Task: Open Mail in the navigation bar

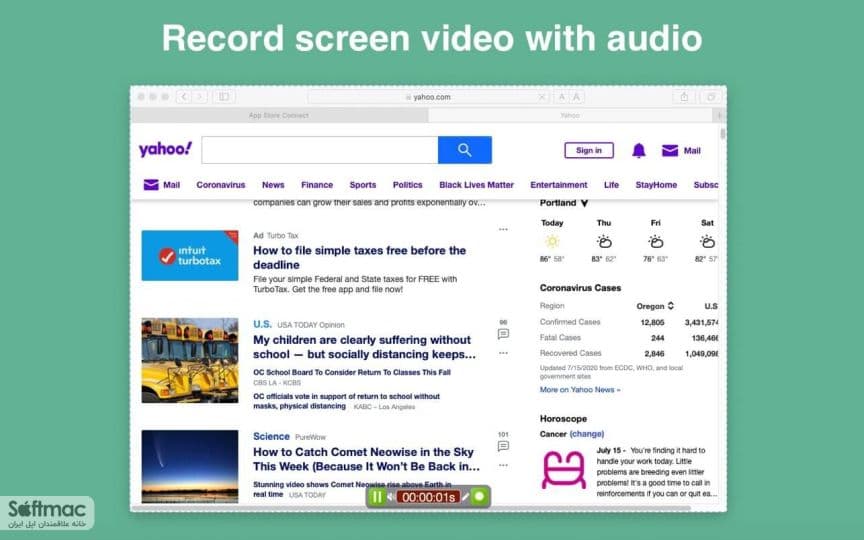Action: [x=162, y=185]
